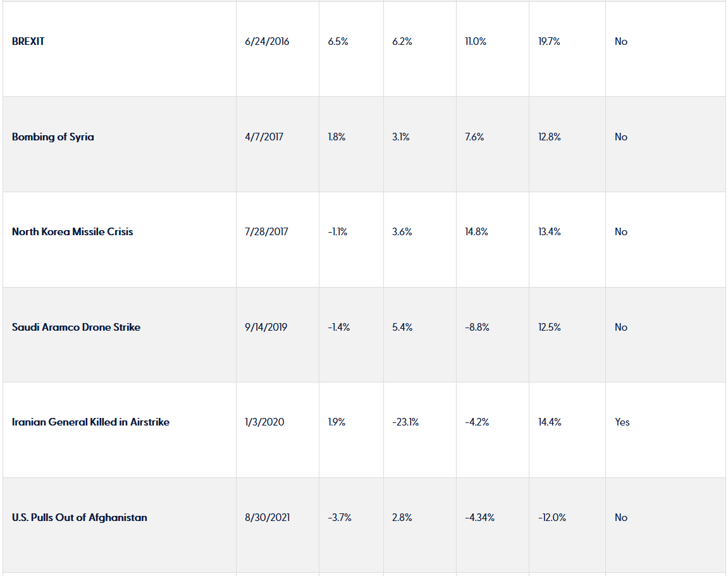The image size is (728, 576).
Task: Select the 19.7% value for BREXIT
Action: click(x=549, y=42)
